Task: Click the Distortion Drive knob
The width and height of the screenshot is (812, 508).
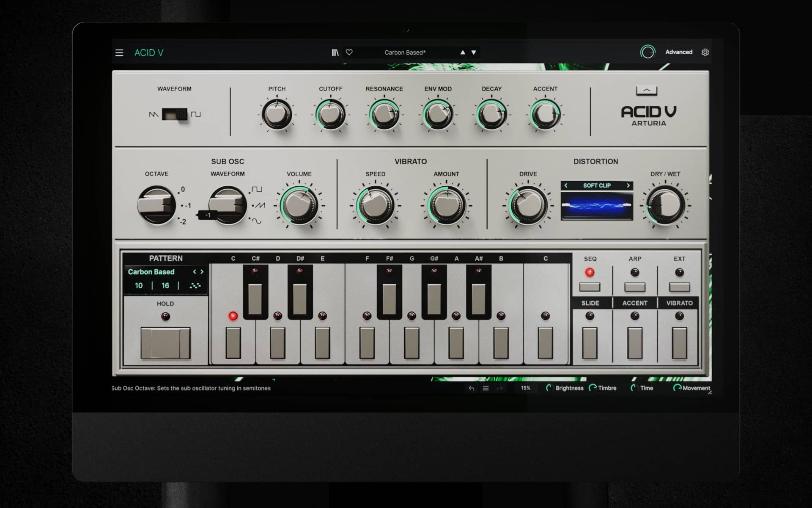Action: [x=528, y=206]
